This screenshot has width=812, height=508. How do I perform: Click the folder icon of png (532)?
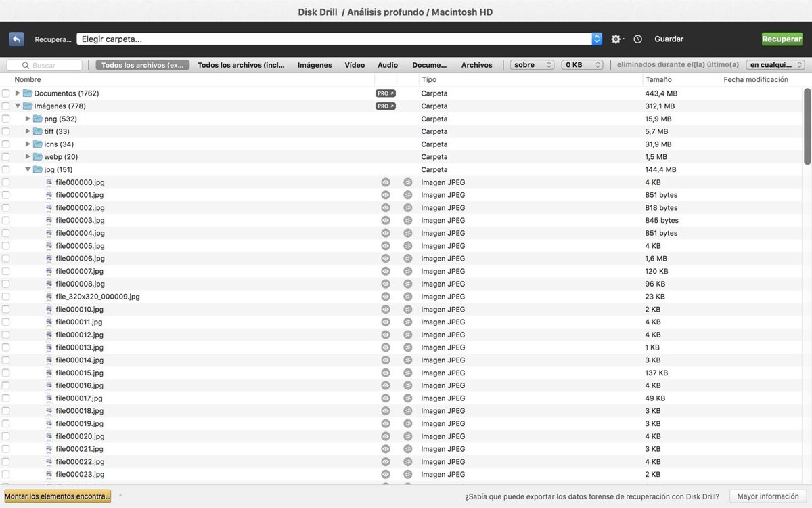pyautogui.click(x=38, y=119)
